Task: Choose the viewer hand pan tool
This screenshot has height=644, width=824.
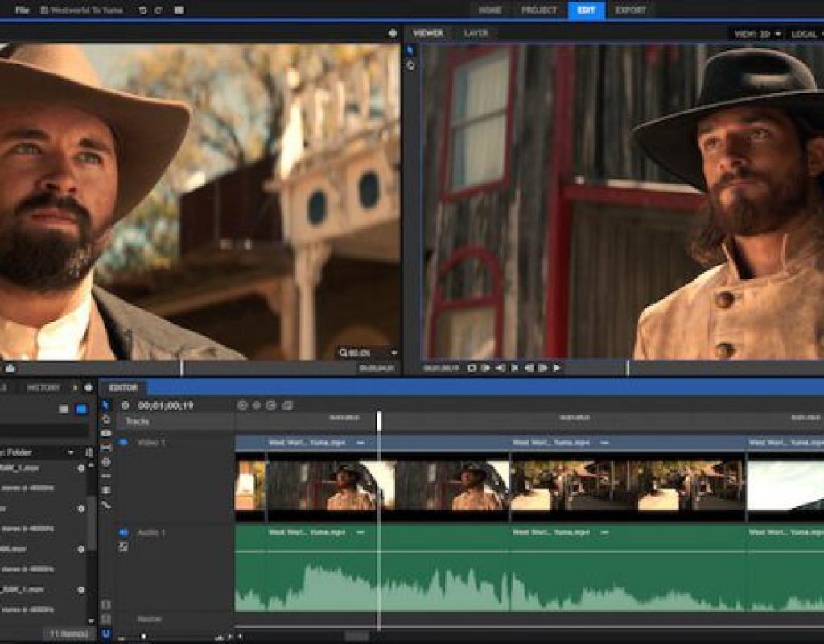Action: point(410,65)
